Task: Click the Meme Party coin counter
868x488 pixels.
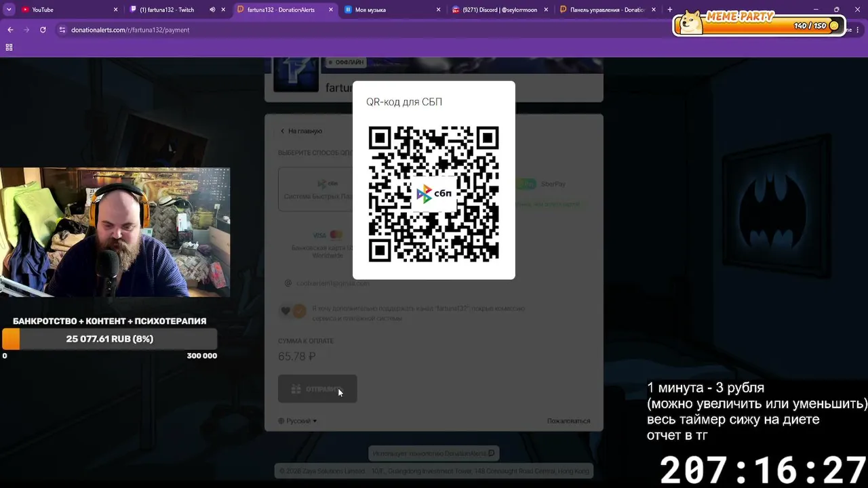Action: pos(816,26)
